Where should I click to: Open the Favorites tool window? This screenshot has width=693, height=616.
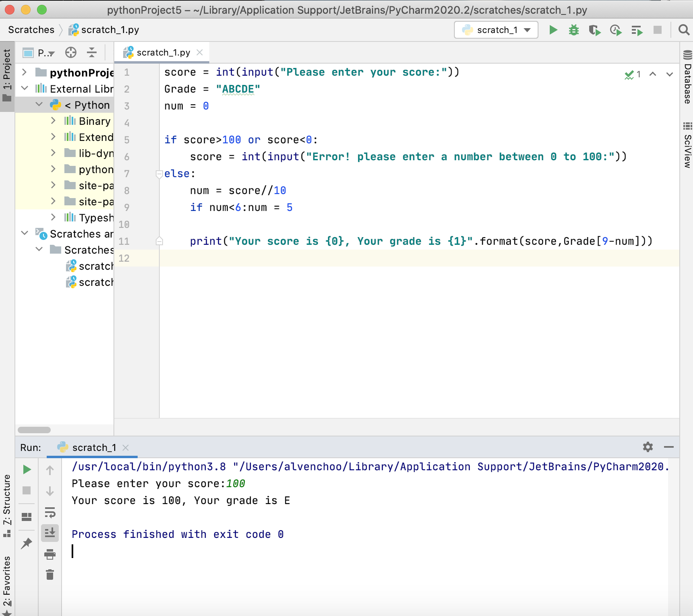[7, 585]
